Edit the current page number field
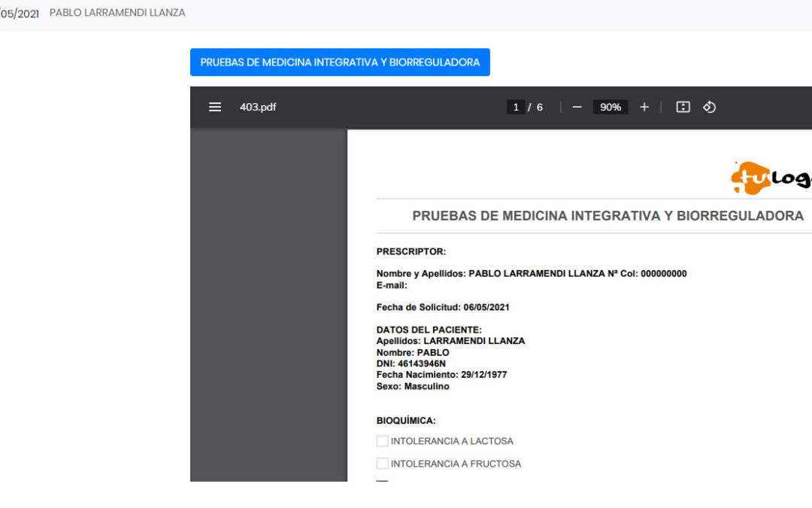812x508 pixels. point(516,108)
